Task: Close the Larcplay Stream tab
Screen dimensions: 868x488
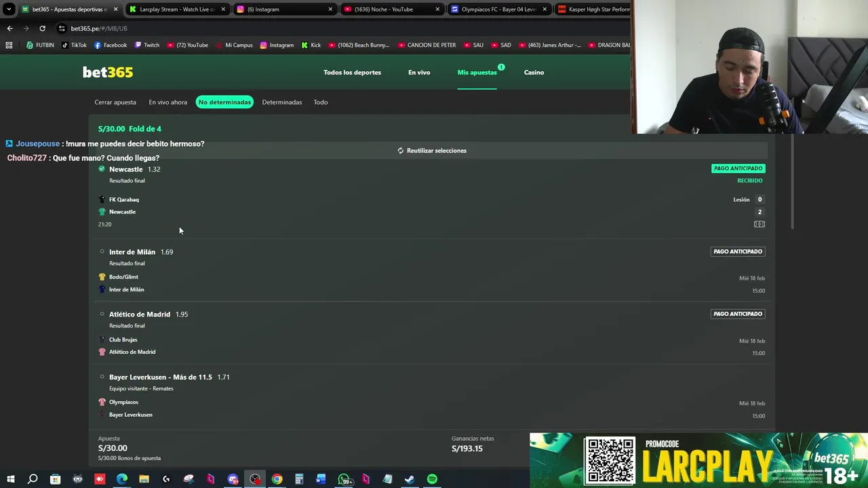Action: [223, 9]
